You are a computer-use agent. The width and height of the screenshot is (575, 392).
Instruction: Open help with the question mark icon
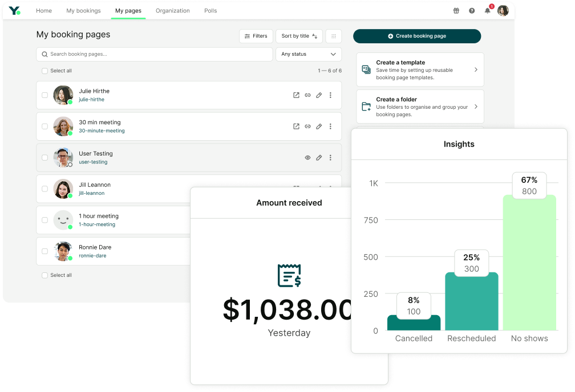click(471, 10)
